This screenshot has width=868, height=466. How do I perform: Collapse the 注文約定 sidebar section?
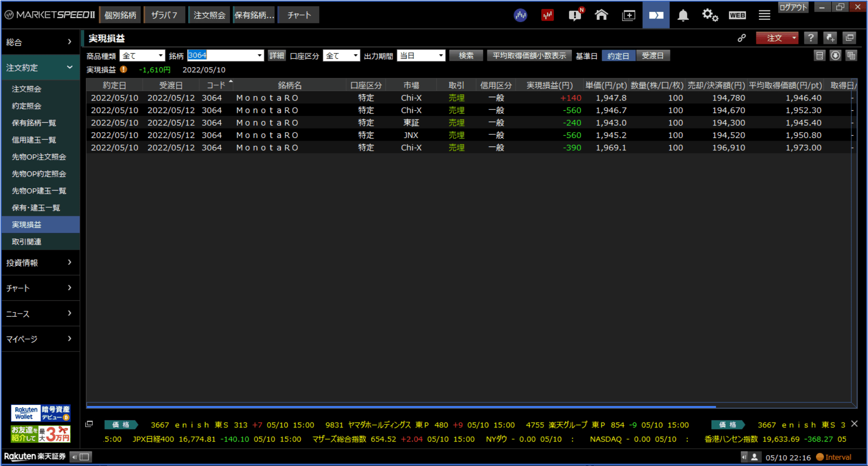point(40,68)
